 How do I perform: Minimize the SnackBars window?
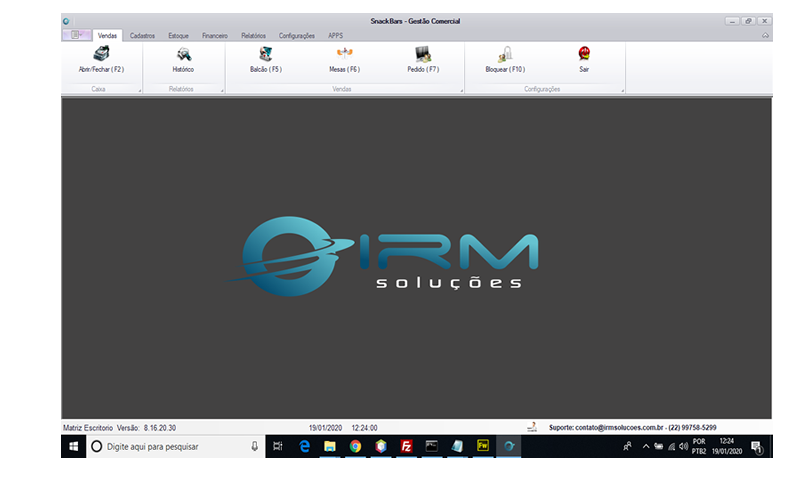732,21
